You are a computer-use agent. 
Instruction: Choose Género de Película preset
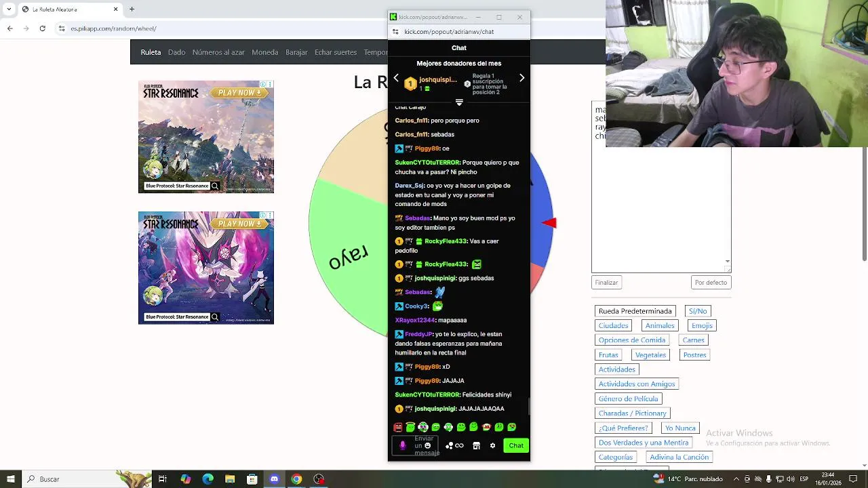[x=629, y=399]
